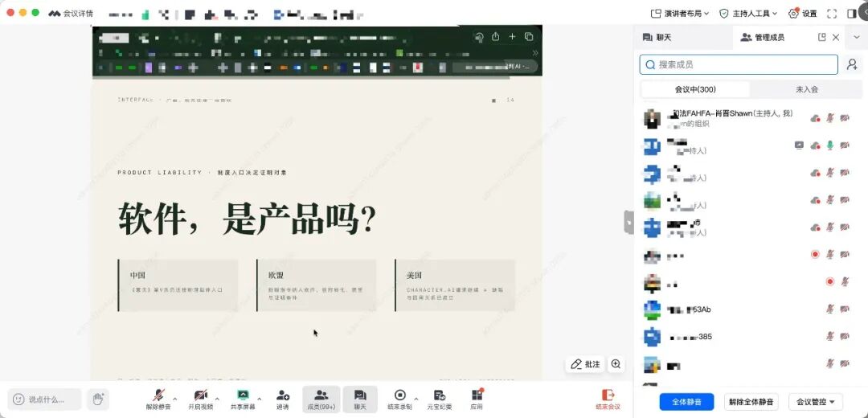Click the 解除全体静音 button
The width and height of the screenshot is (868, 418).
(751, 402)
